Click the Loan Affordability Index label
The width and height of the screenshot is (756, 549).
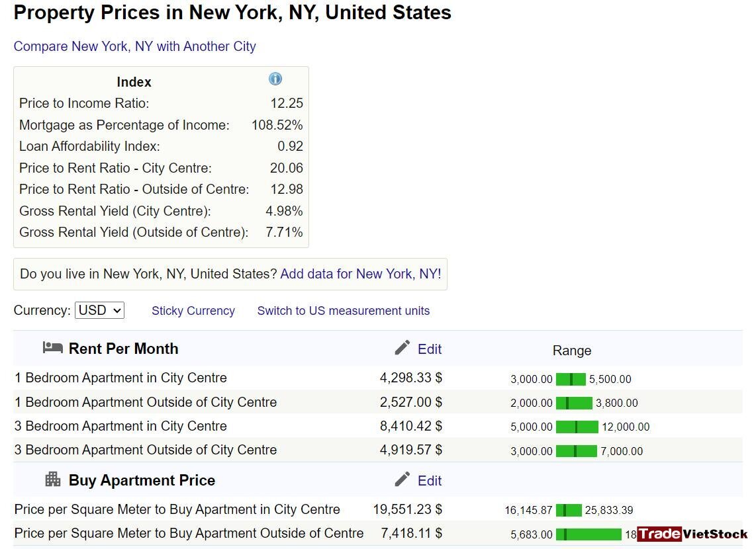(89, 146)
